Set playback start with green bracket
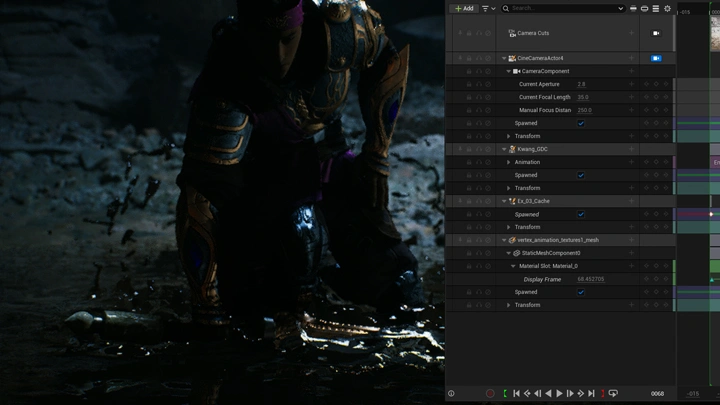This screenshot has height=405, width=720. tap(505, 394)
